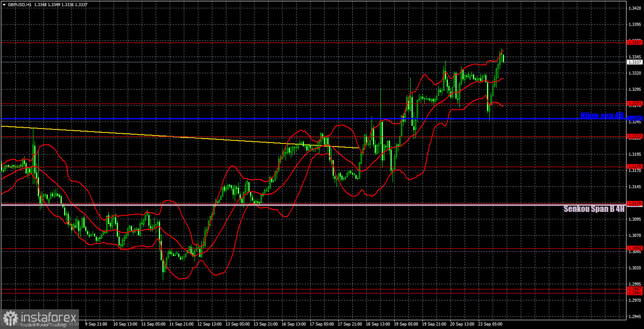The width and height of the screenshot is (644, 329).
Task: Select the blue Kijun-sen horizontal line
Action: [313, 118]
